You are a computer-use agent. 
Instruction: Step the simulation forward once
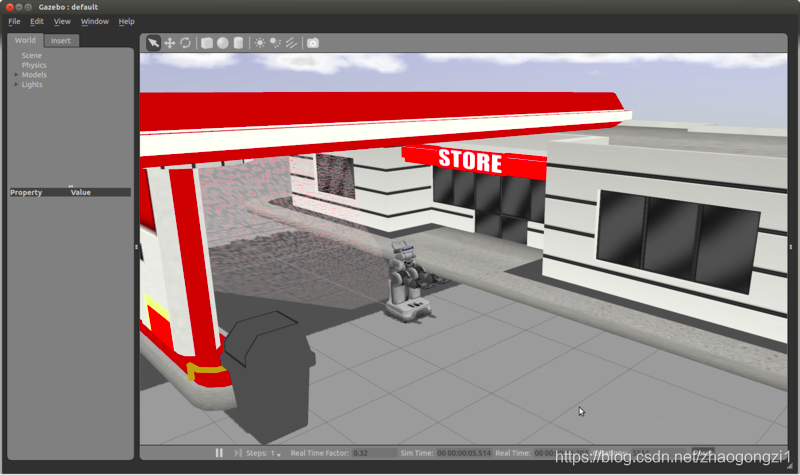(x=238, y=453)
